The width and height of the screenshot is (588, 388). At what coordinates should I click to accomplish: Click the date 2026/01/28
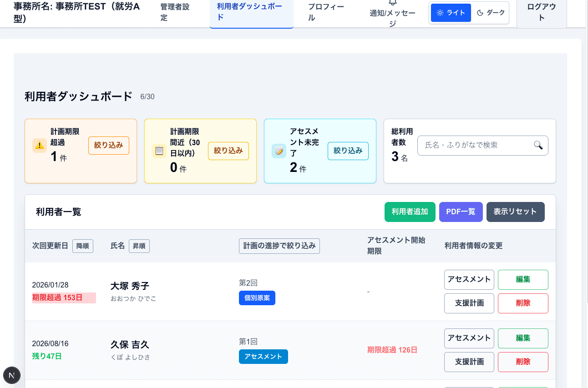tap(51, 285)
